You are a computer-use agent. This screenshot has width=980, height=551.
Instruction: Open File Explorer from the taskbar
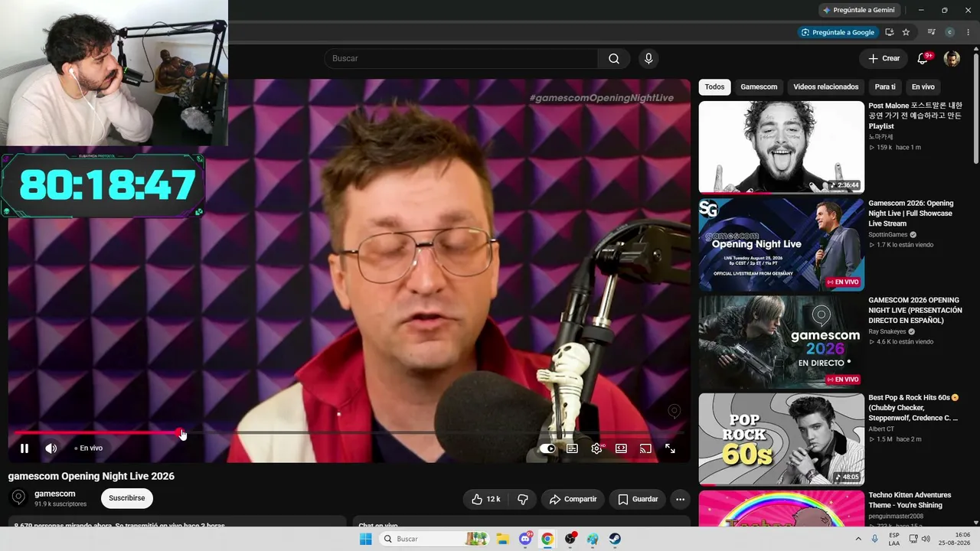[502, 539]
